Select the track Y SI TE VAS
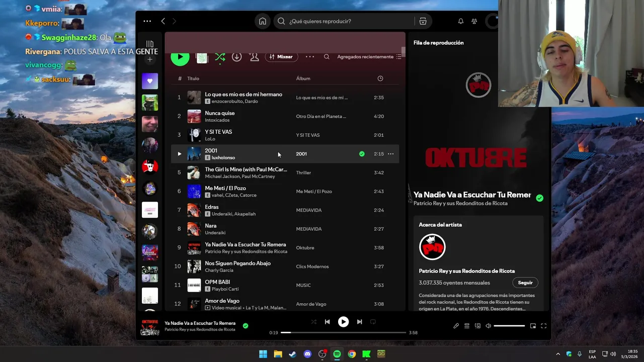 click(218, 132)
